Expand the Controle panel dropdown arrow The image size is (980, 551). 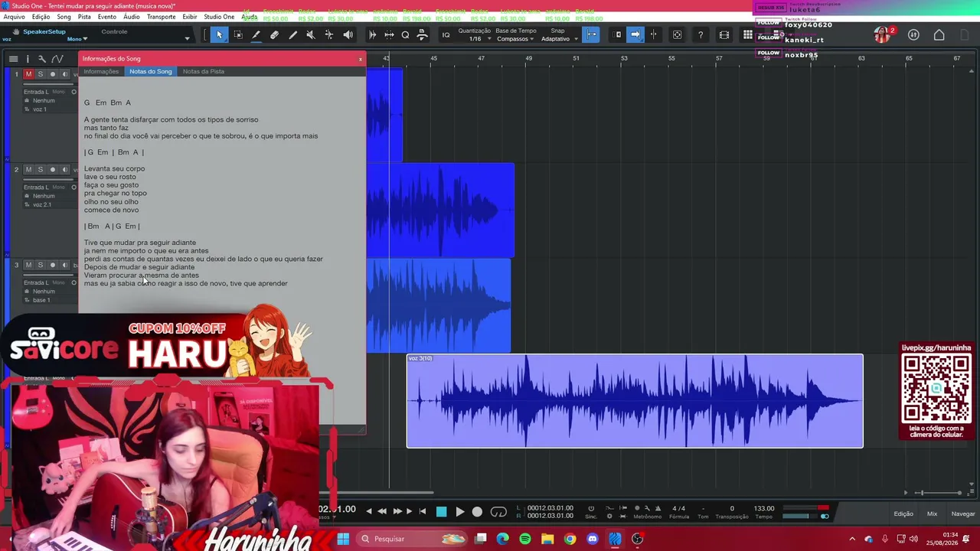coord(187,38)
